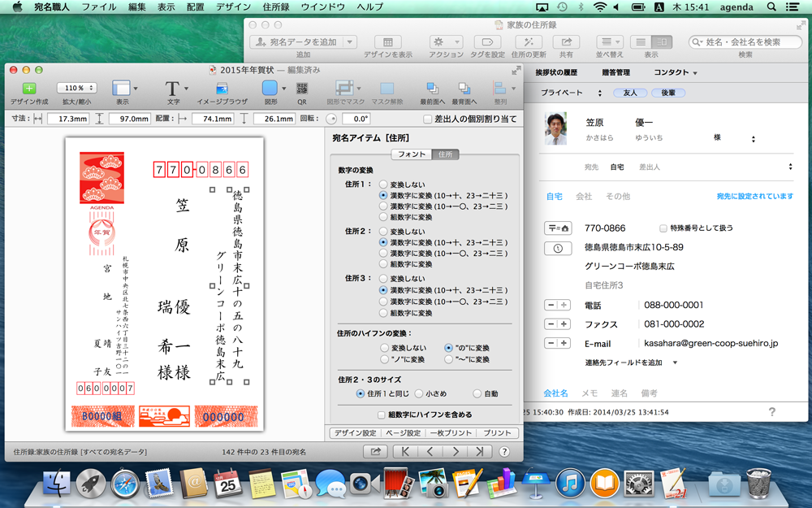Image resolution: width=812 pixels, height=508 pixels.
Task: Check 組数字にハイフンを含める option
Action: [382, 415]
